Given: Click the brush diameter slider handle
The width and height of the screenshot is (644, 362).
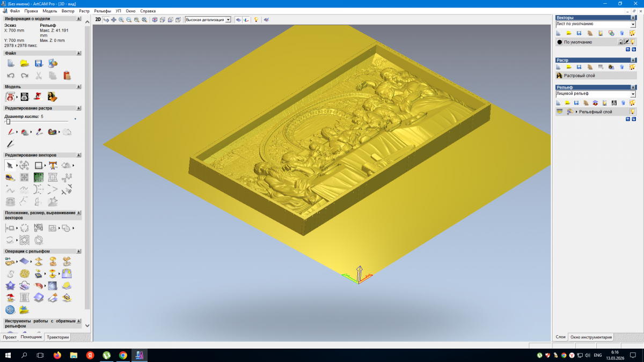Looking at the screenshot, I should [8, 122].
